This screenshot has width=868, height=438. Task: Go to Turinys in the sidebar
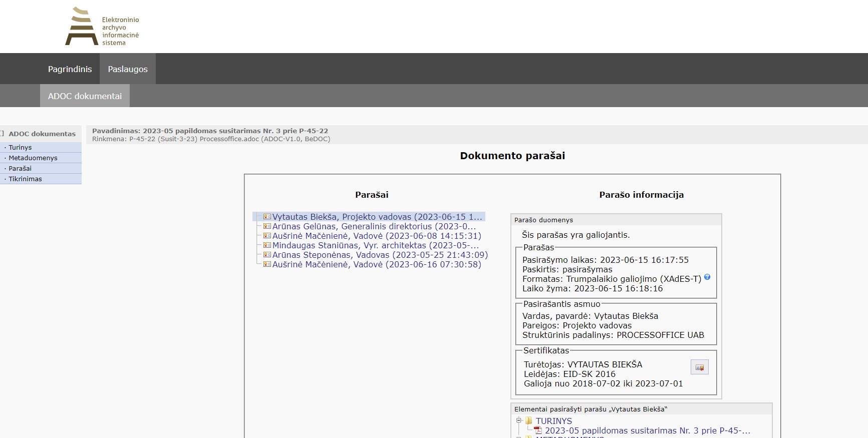tap(20, 148)
